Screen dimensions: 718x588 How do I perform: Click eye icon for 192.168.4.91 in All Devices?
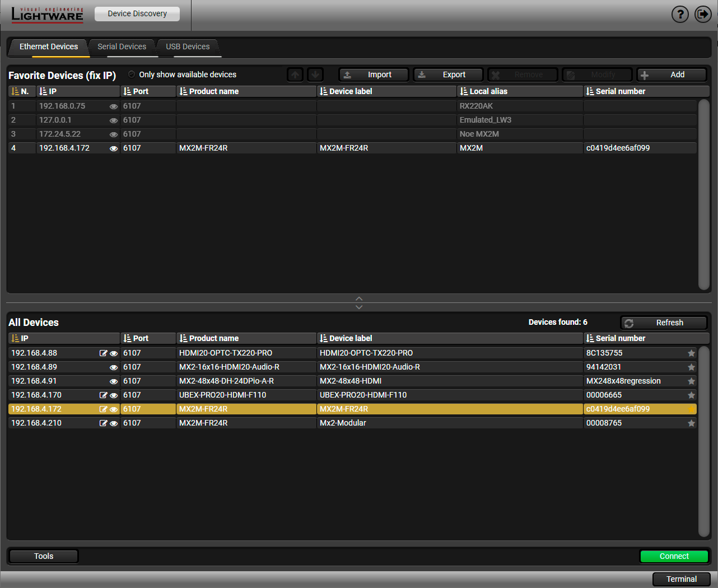pyautogui.click(x=114, y=381)
